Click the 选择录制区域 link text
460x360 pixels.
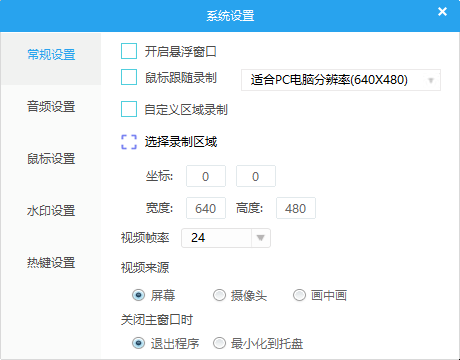(x=181, y=142)
